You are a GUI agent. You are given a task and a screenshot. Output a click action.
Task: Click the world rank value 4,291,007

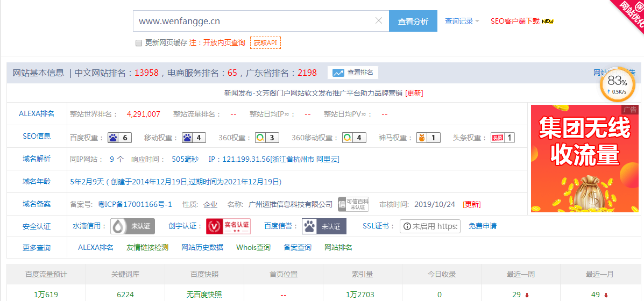(144, 114)
